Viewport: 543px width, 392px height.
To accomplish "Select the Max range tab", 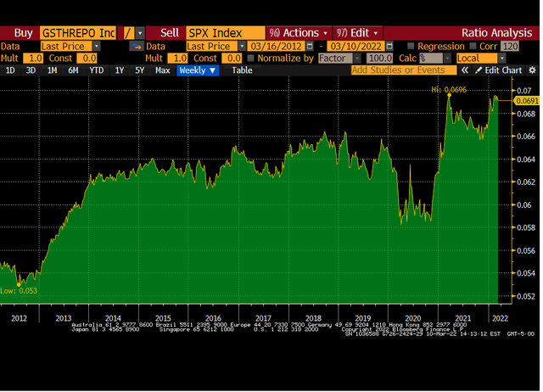I will click(x=162, y=70).
